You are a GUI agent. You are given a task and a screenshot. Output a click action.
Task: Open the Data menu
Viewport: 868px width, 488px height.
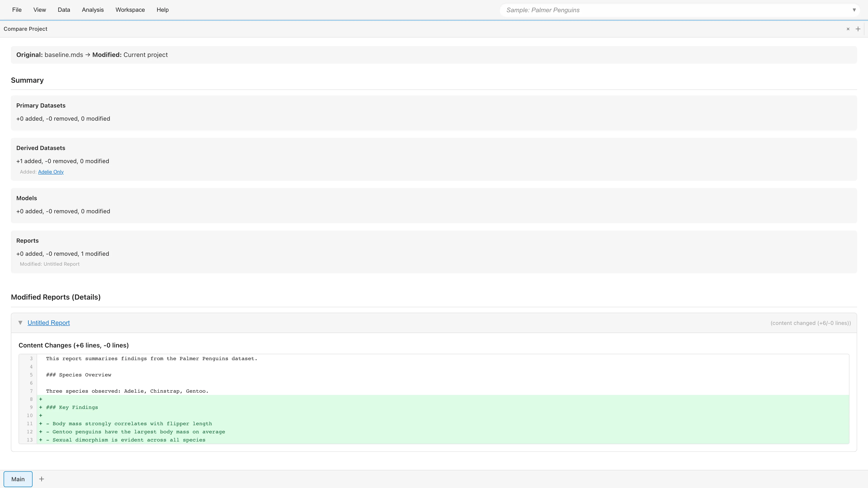point(64,10)
